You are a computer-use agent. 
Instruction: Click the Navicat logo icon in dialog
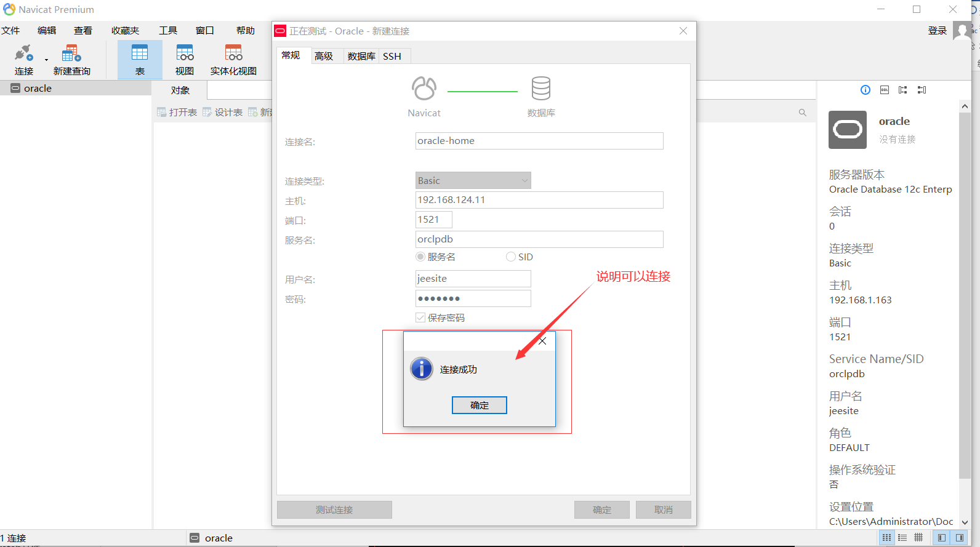424,88
